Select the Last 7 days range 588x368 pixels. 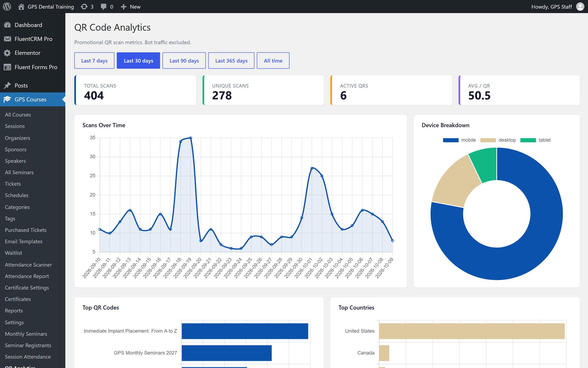click(94, 61)
